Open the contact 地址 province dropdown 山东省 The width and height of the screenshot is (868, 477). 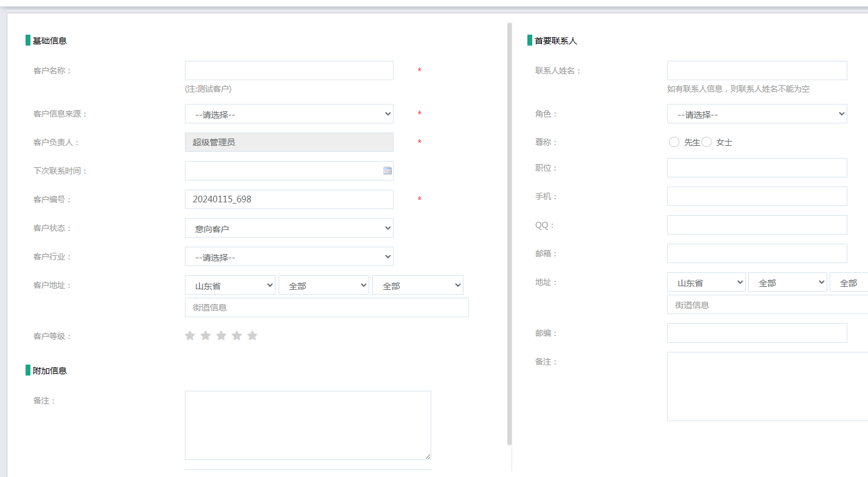[x=706, y=282]
